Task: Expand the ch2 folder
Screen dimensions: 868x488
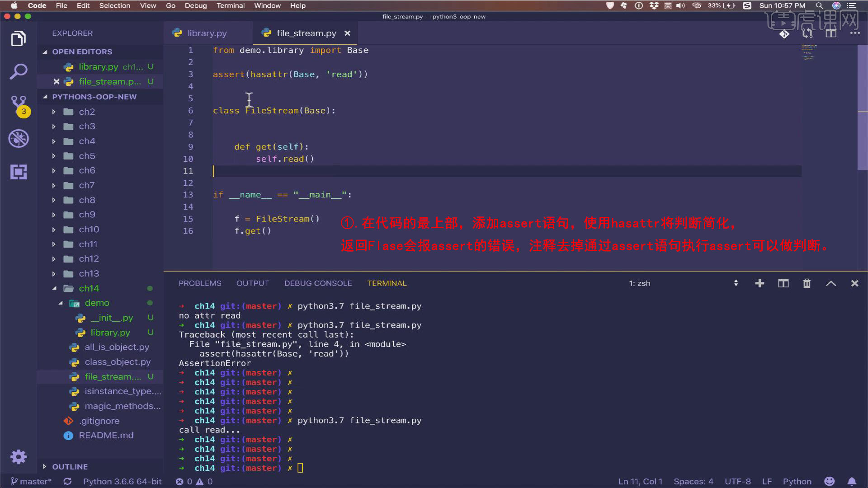Action: (x=54, y=112)
